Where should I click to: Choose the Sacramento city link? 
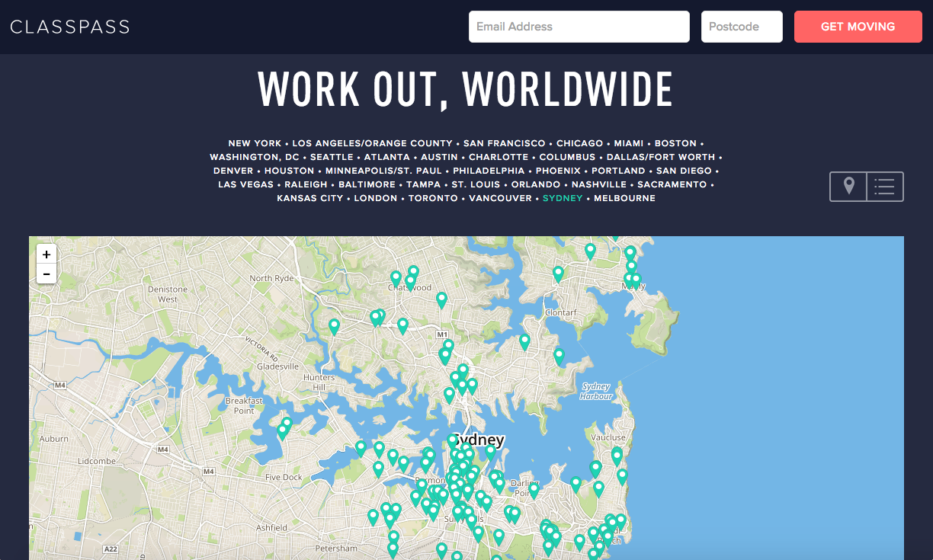pyautogui.click(x=672, y=184)
